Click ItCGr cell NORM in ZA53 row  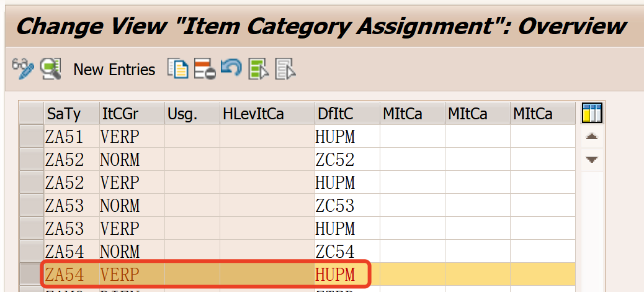(132, 206)
